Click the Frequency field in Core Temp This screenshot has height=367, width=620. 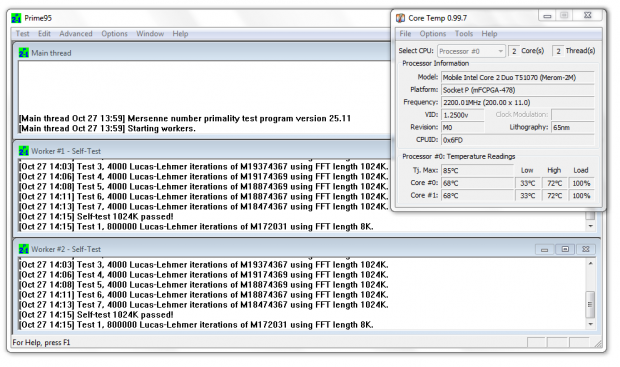[x=518, y=102]
